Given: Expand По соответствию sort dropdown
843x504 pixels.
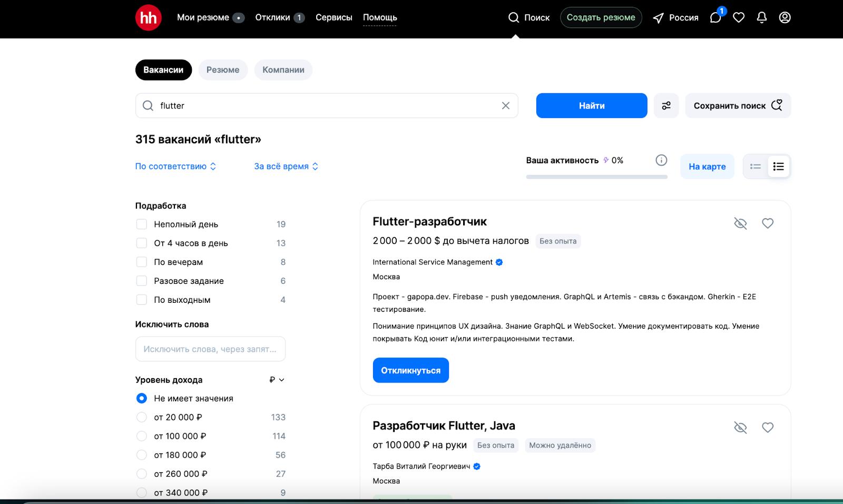Looking at the screenshot, I should 175,166.
